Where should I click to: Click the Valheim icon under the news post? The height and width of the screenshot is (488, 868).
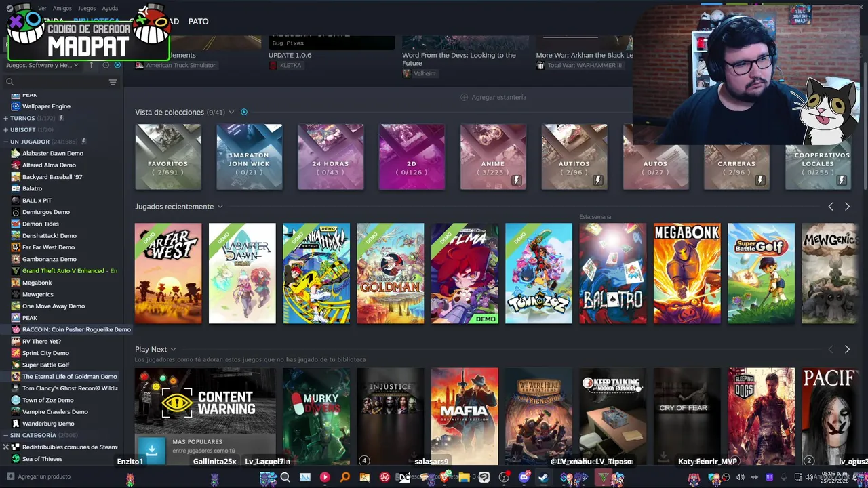[407, 73]
